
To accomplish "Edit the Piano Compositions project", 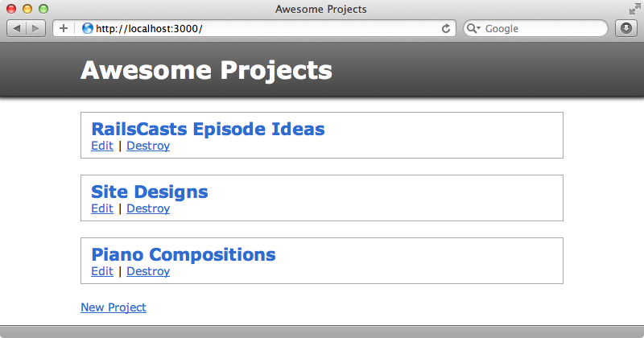I will click(102, 271).
